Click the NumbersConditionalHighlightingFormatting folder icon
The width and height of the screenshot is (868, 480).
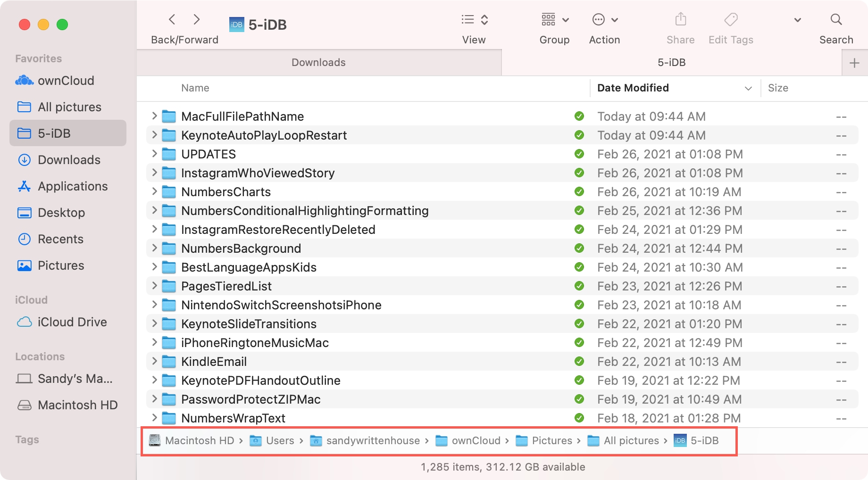tap(169, 211)
